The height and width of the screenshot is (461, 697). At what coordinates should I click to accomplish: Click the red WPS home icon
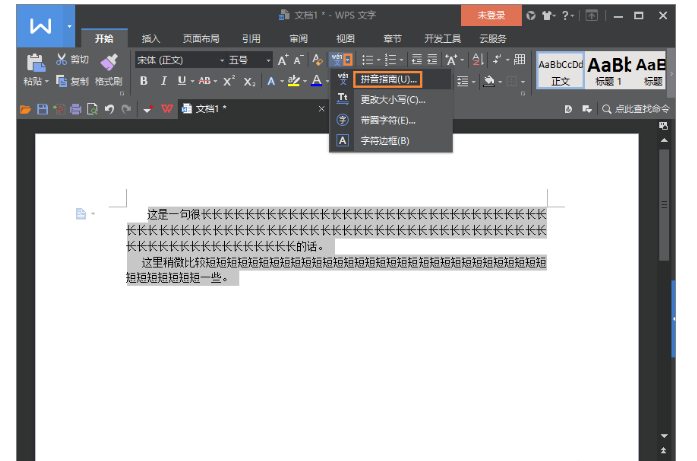click(x=167, y=109)
